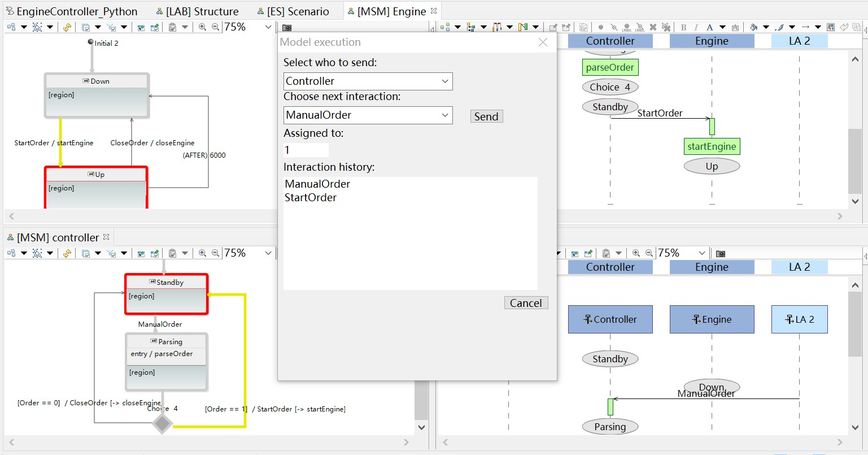Image resolution: width=868 pixels, height=455 pixels.
Task: Click parseOrder green box in top-right diagram
Action: (x=610, y=67)
